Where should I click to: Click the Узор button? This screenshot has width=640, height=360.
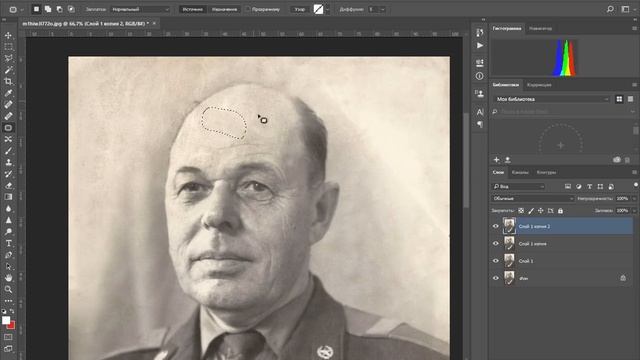[x=300, y=9]
